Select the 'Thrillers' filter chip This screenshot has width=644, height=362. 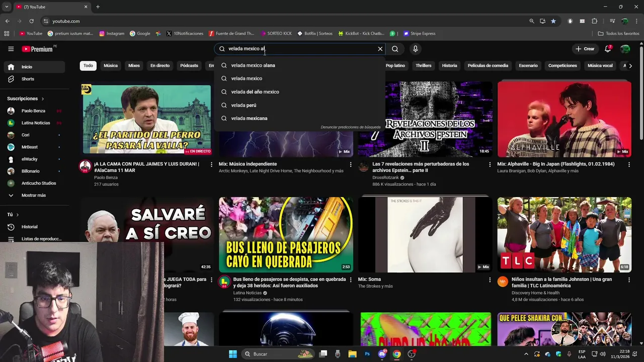[424, 65]
